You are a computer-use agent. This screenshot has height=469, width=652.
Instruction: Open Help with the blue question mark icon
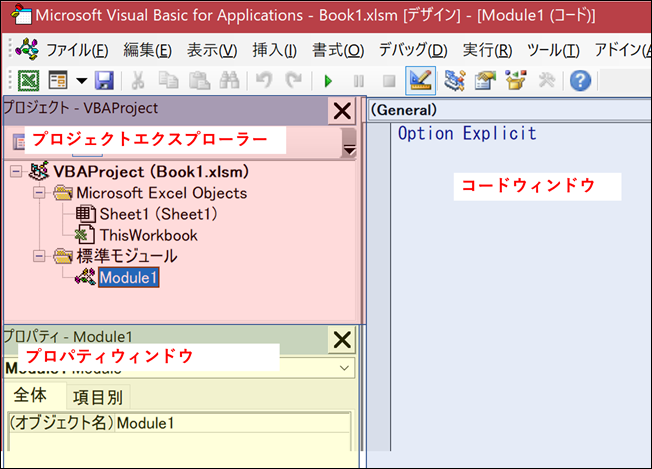(x=580, y=80)
